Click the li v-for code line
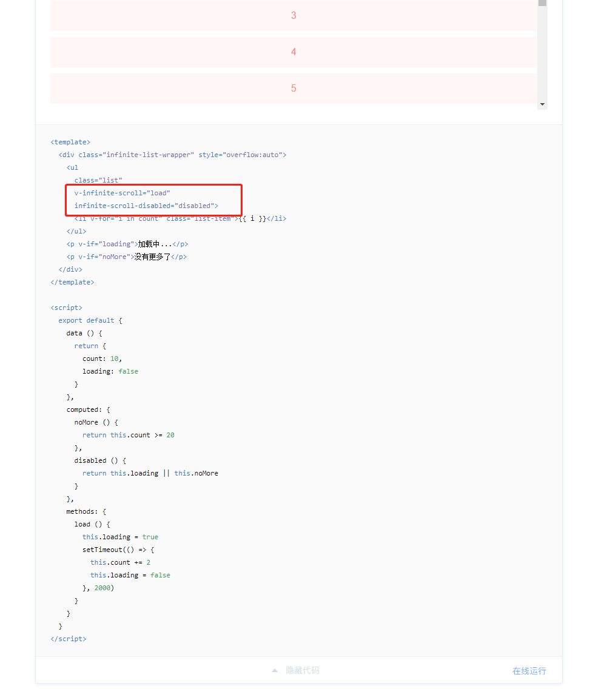This screenshot has width=607, height=700. pos(180,219)
